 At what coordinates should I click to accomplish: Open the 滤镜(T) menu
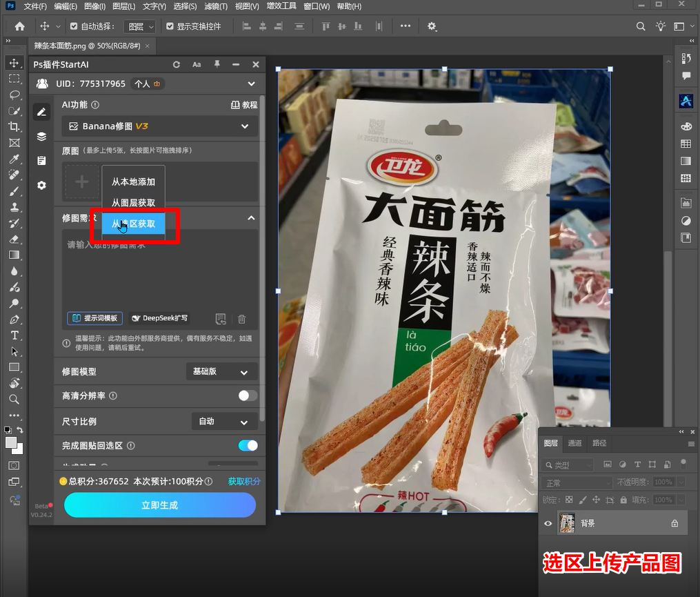pyautogui.click(x=216, y=6)
